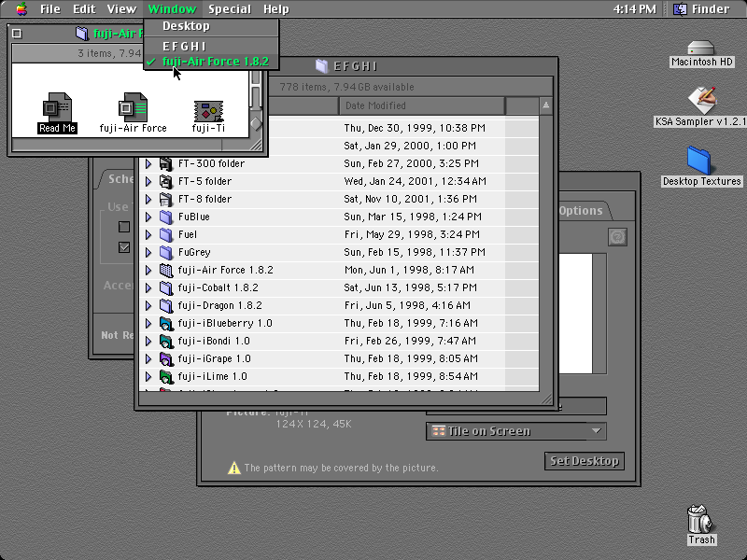747x560 pixels.
Task: Sort by the Date Modified column header
Action: click(422, 105)
